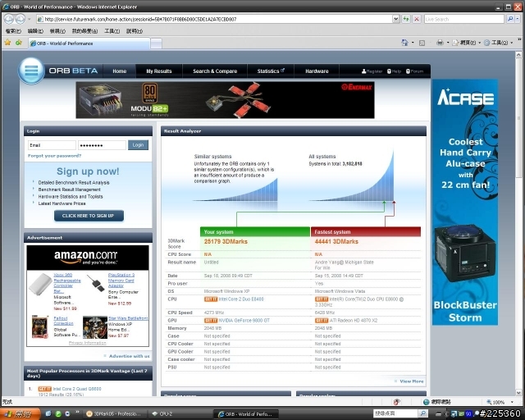Expand the Home button dropdown arrow

413,43
